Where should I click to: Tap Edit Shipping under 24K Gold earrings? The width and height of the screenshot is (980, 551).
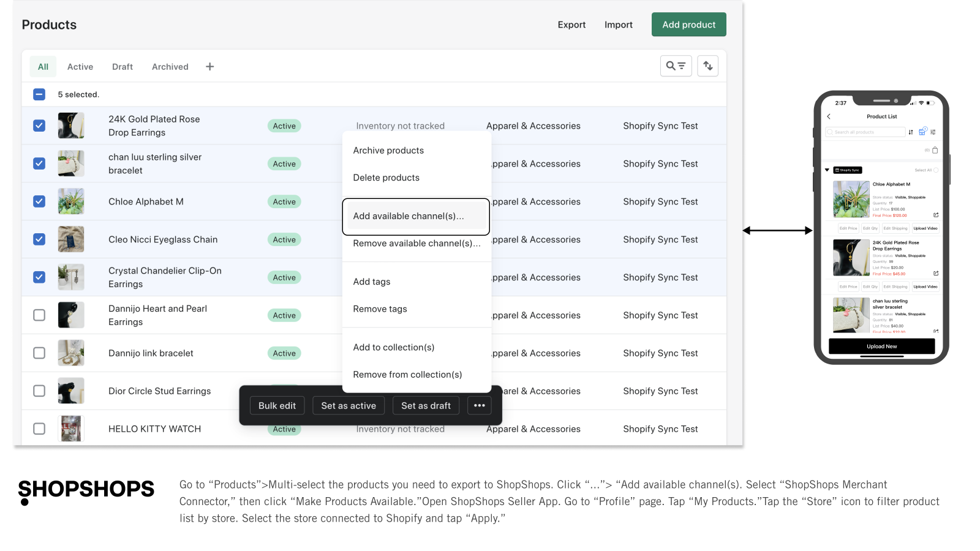click(895, 287)
